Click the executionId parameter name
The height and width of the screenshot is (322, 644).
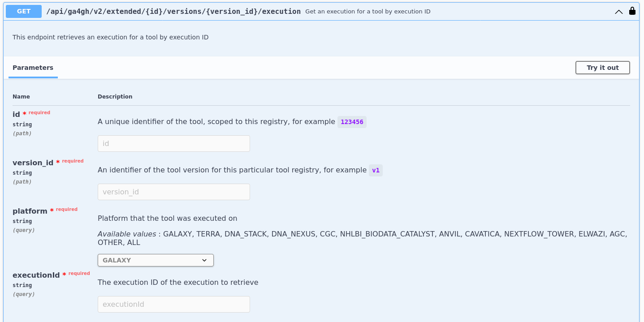pos(35,275)
